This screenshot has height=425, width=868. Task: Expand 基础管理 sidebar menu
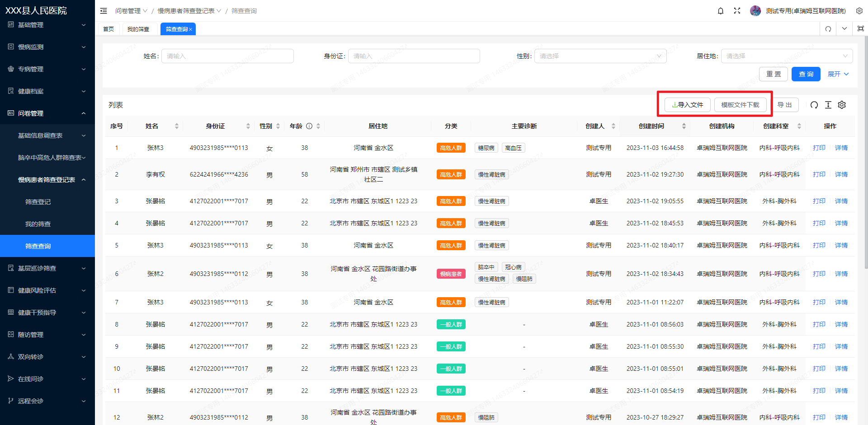coord(47,25)
